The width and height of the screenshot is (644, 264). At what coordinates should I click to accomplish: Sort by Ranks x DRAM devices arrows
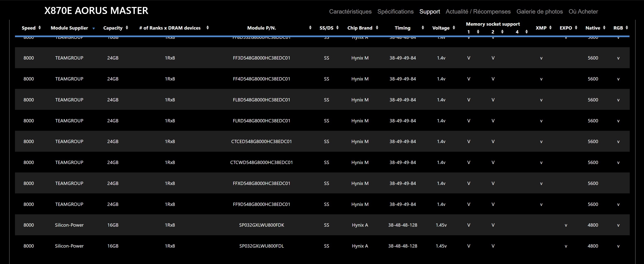point(207,28)
